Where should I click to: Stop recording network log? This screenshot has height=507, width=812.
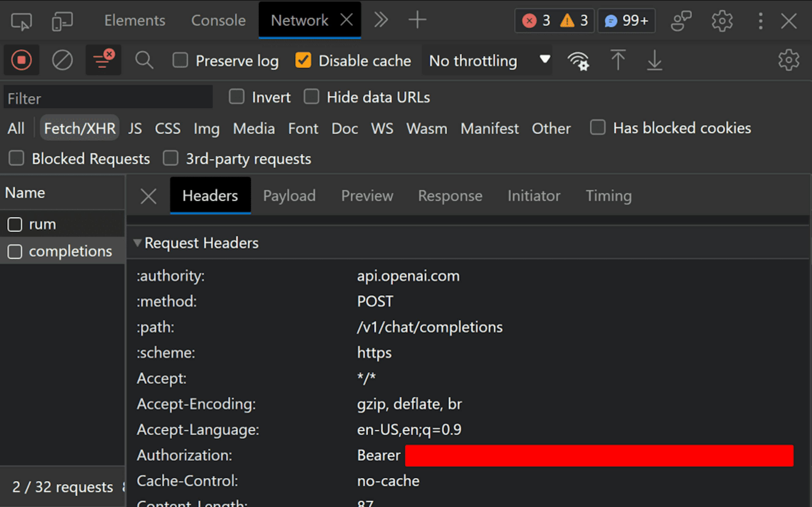[21, 60]
